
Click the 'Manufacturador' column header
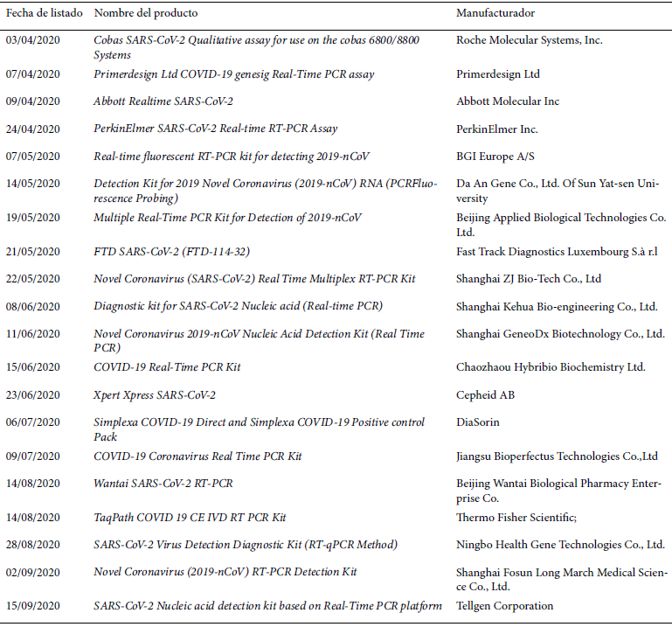(495, 13)
